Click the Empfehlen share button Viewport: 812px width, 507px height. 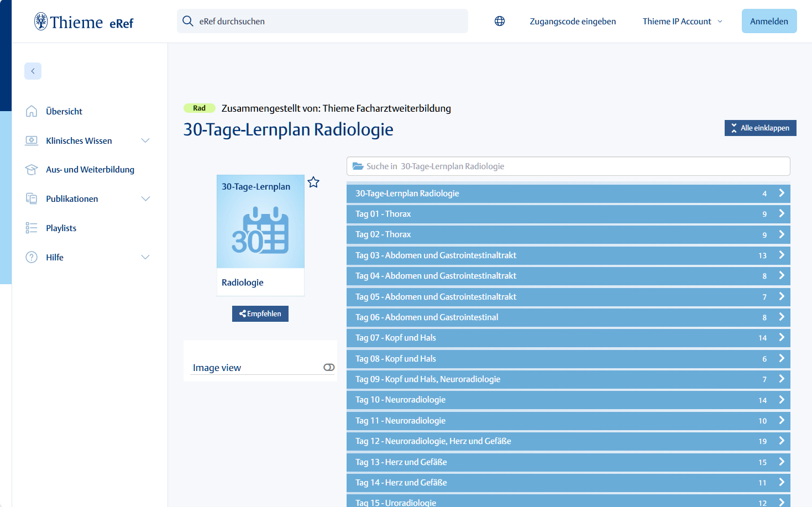(260, 313)
